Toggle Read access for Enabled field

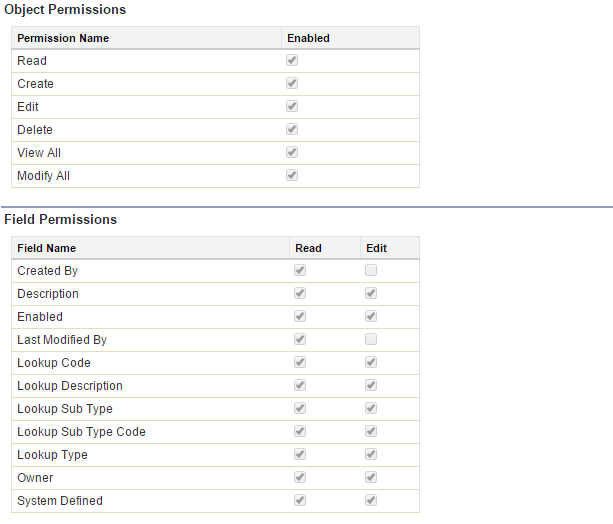pos(300,316)
